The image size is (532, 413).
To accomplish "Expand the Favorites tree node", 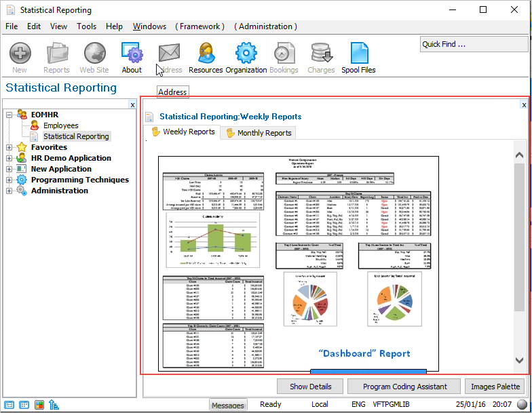I will pos(9,147).
